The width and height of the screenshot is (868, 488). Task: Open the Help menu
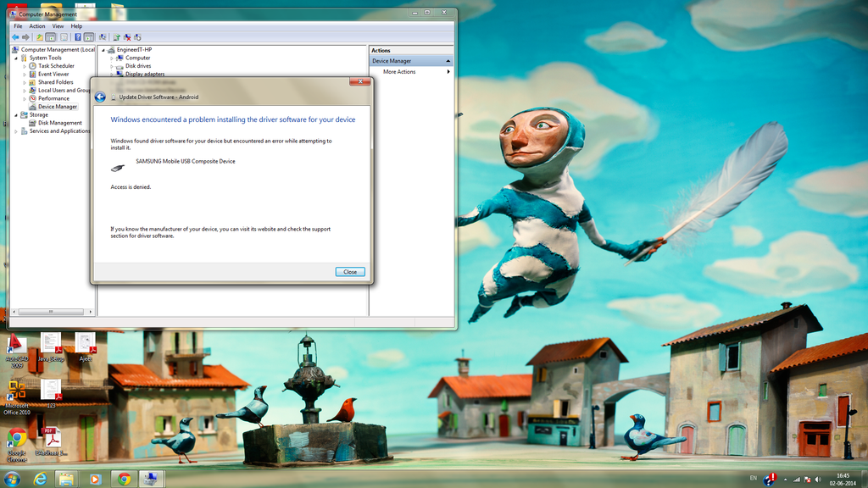click(76, 26)
